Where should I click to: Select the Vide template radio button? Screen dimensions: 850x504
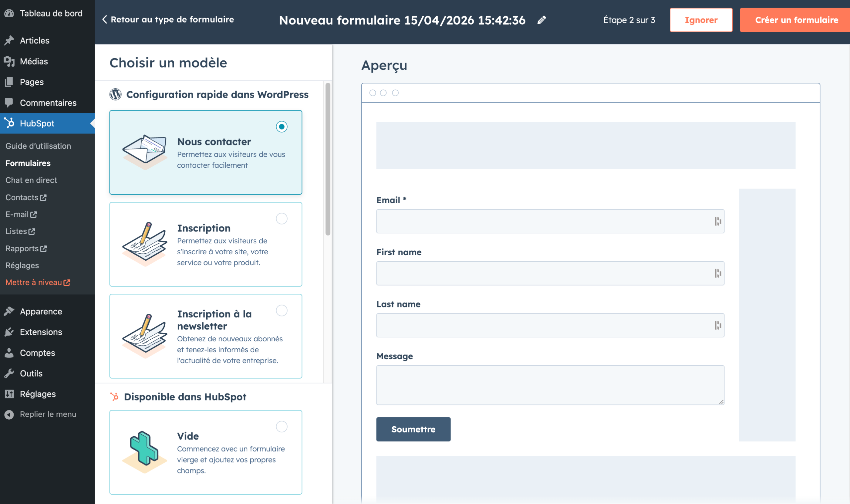tap(282, 427)
